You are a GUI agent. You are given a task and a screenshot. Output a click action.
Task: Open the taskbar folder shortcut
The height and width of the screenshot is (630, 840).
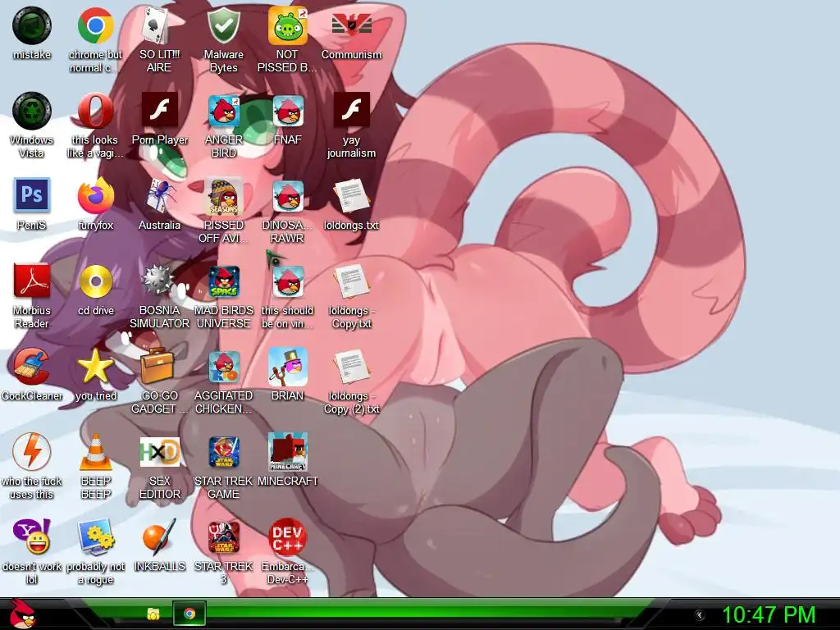click(153, 614)
